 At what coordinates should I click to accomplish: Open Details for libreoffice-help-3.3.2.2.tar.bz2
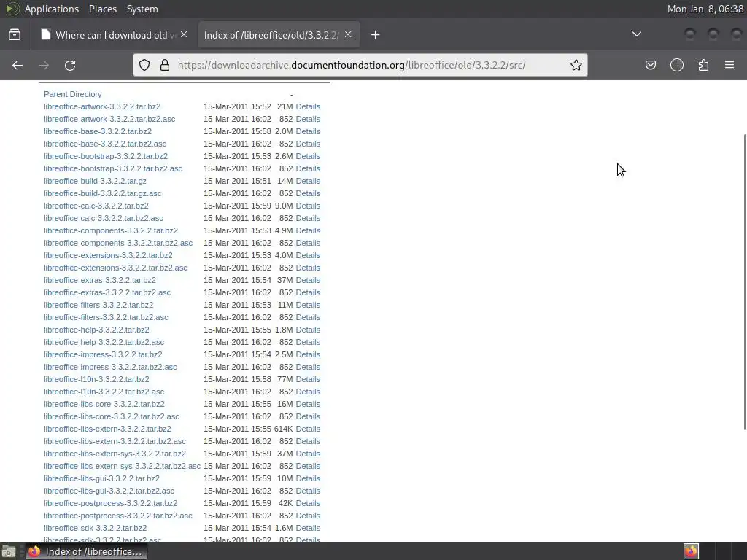tap(308, 330)
